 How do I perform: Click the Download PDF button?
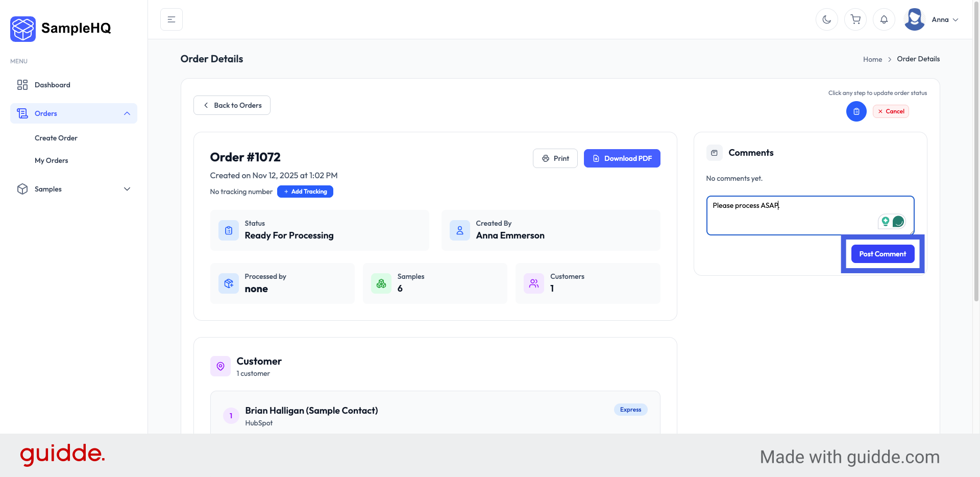[622, 158]
